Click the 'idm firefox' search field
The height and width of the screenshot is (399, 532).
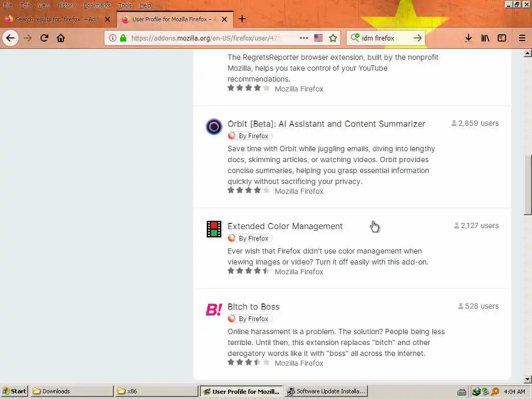(x=385, y=38)
